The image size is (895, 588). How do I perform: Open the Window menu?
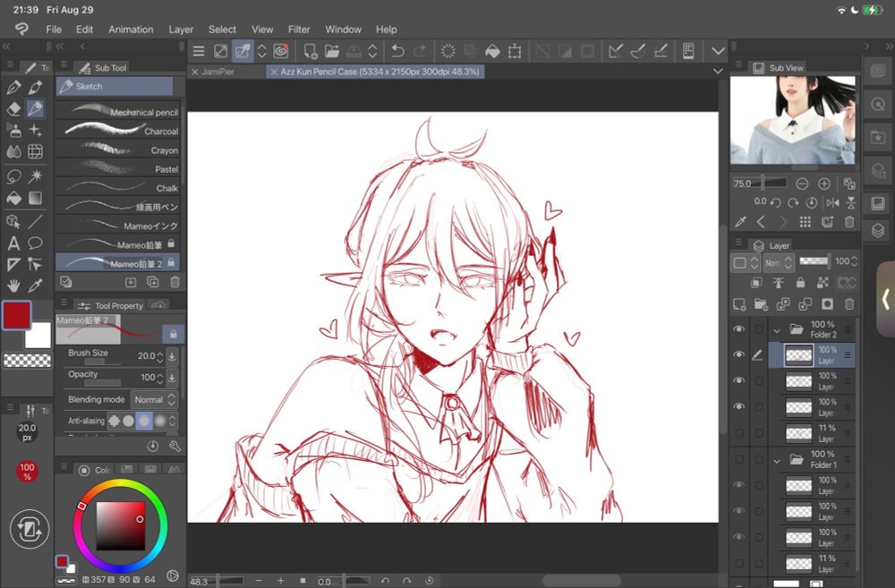tap(343, 30)
